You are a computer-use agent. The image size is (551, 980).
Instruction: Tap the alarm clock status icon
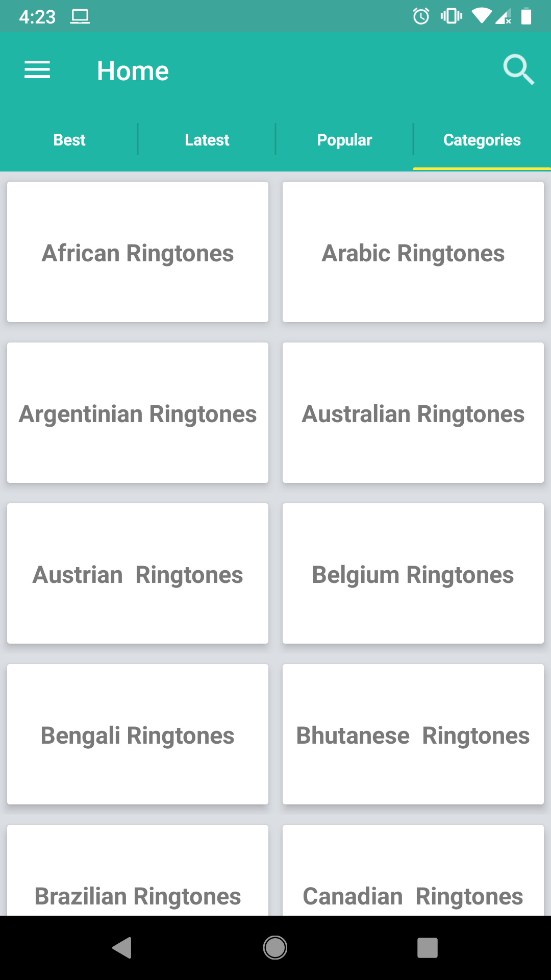click(421, 16)
